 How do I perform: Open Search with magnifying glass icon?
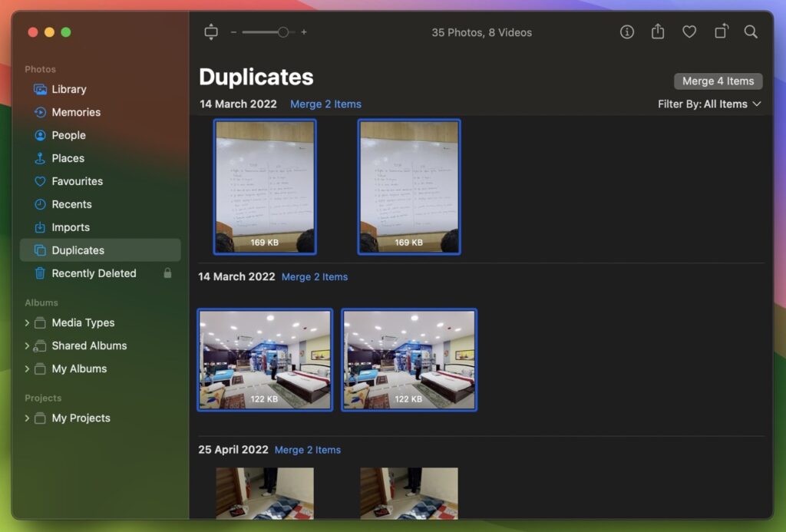pos(751,32)
